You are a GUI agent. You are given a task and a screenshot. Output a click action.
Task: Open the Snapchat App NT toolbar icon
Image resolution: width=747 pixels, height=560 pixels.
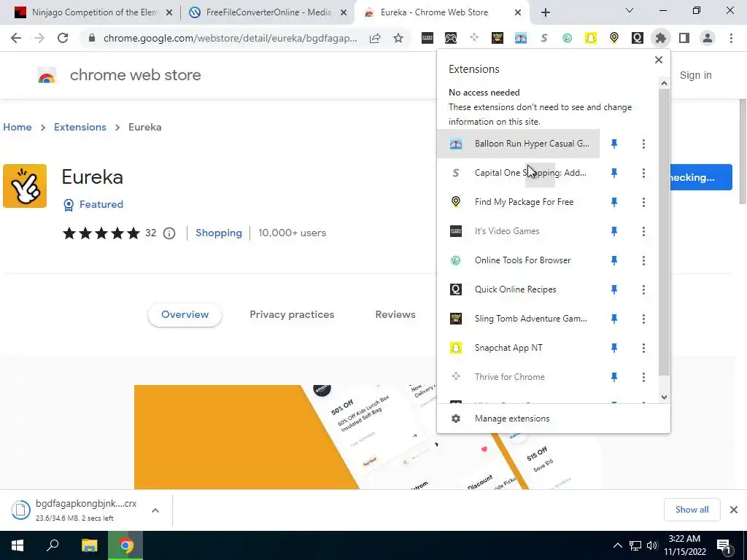(x=591, y=38)
